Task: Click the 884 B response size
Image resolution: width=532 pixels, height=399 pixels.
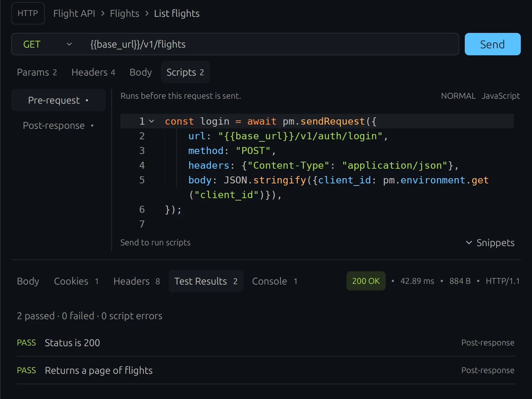Action: tap(460, 281)
